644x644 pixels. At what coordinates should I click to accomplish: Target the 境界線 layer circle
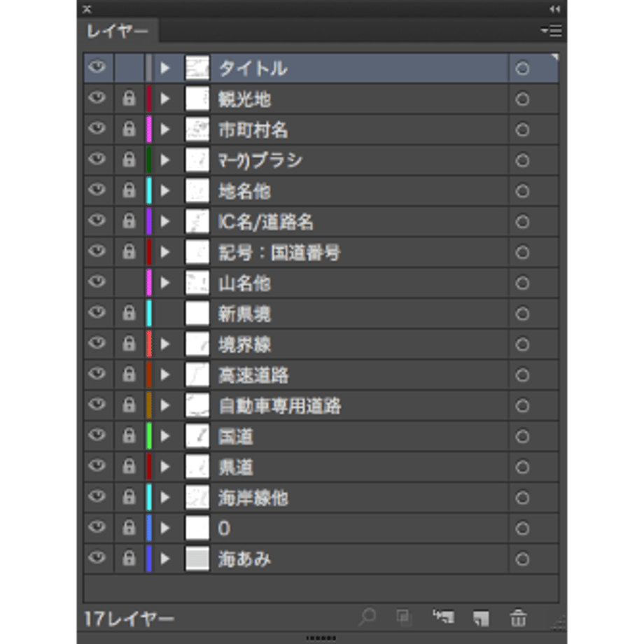(x=522, y=344)
